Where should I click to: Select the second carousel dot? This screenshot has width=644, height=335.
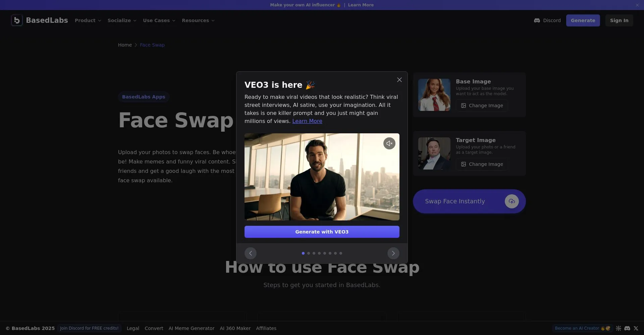click(309, 253)
